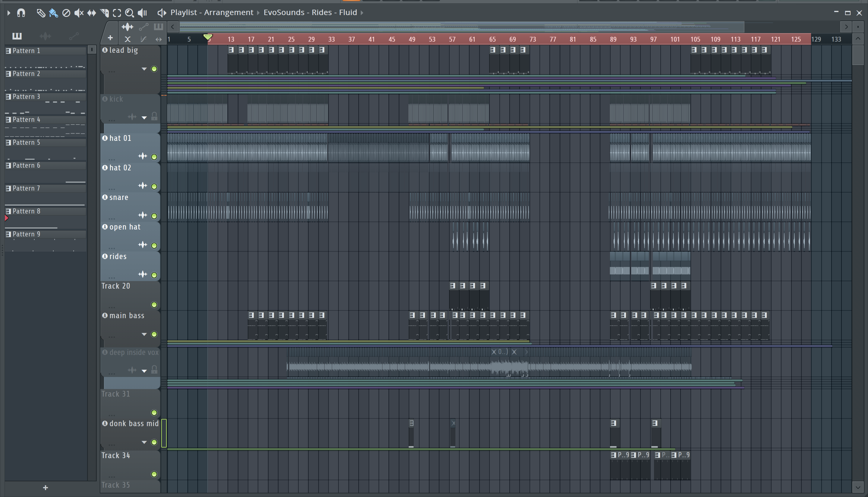Toggle the snap magnet icon

pyautogui.click(x=21, y=13)
